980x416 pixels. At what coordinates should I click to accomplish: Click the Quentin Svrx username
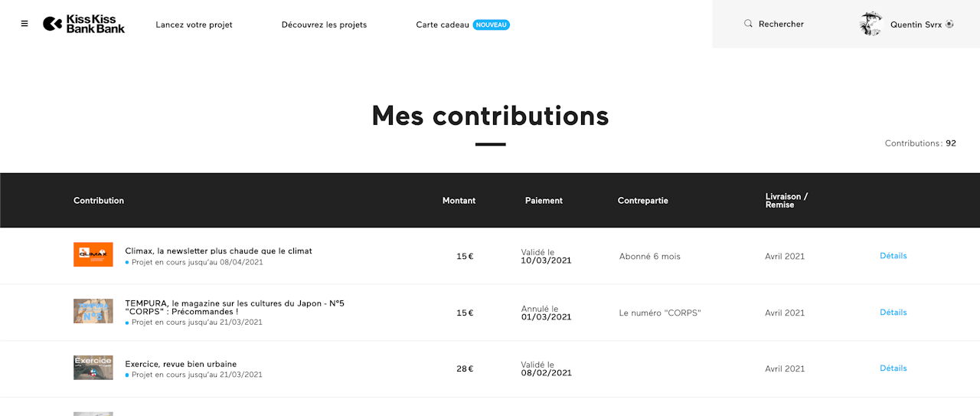click(x=916, y=25)
